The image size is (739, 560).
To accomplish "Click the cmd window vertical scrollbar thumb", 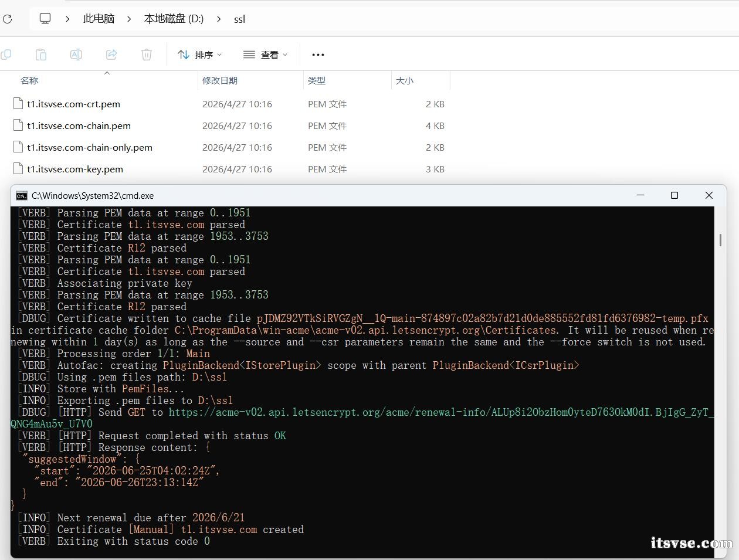I will (720, 240).
